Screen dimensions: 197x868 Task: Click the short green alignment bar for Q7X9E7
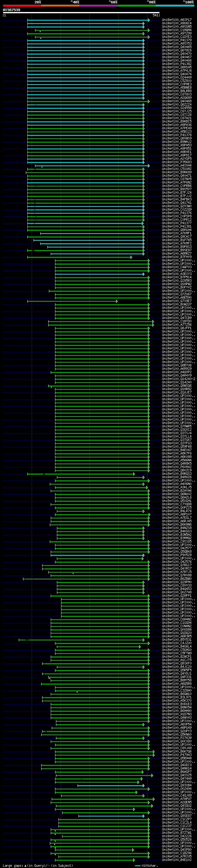(72, 301)
